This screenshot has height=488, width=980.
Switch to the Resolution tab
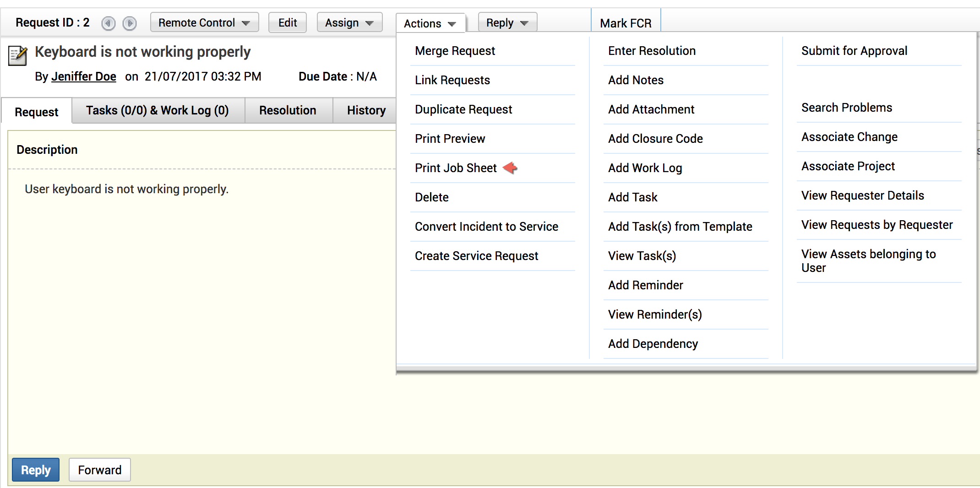288,110
